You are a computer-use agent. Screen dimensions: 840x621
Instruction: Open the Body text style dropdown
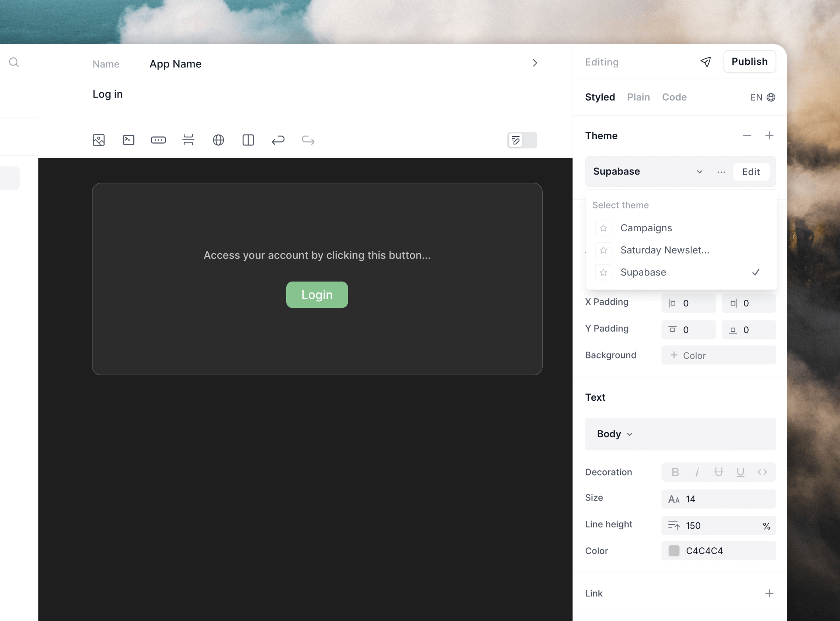click(615, 434)
